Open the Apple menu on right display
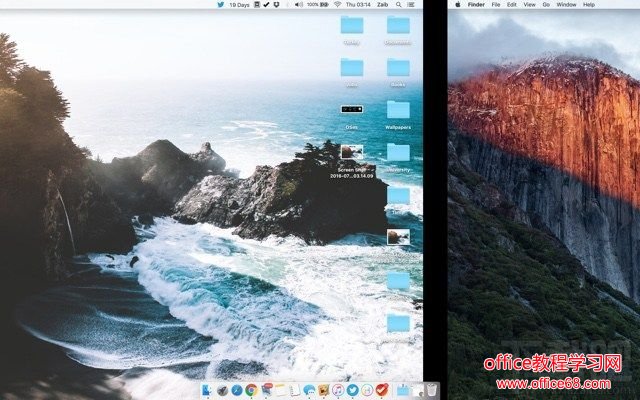The height and width of the screenshot is (400, 640). pyautogui.click(x=458, y=4)
